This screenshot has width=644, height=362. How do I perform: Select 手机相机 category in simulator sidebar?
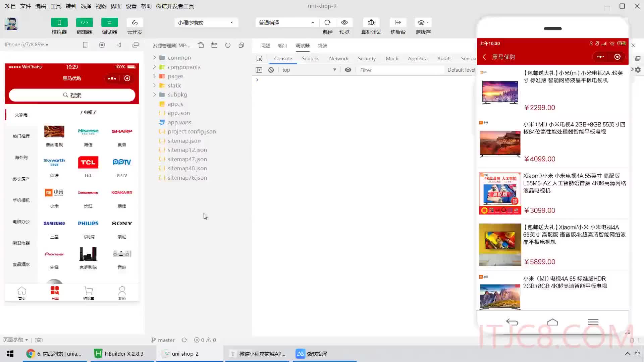click(x=21, y=200)
